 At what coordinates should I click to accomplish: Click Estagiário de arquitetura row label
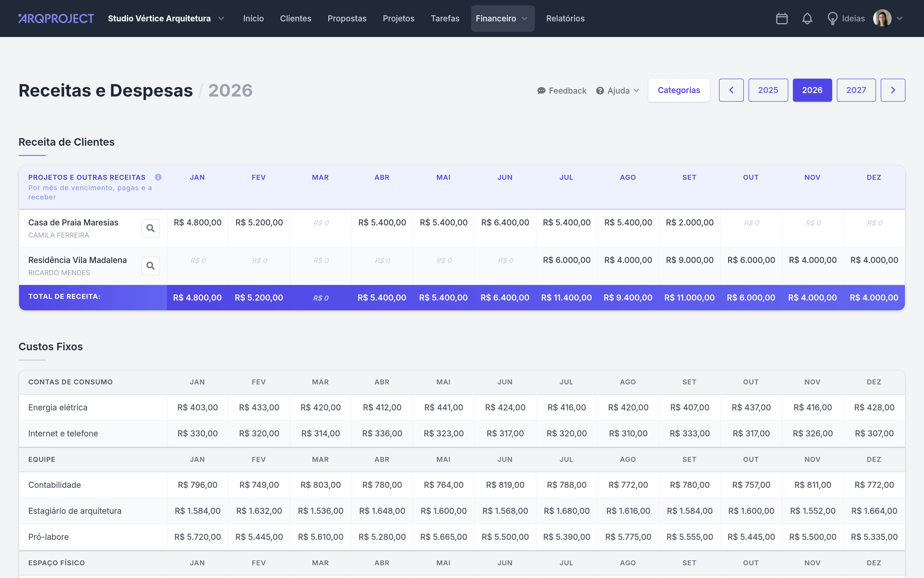click(x=75, y=511)
